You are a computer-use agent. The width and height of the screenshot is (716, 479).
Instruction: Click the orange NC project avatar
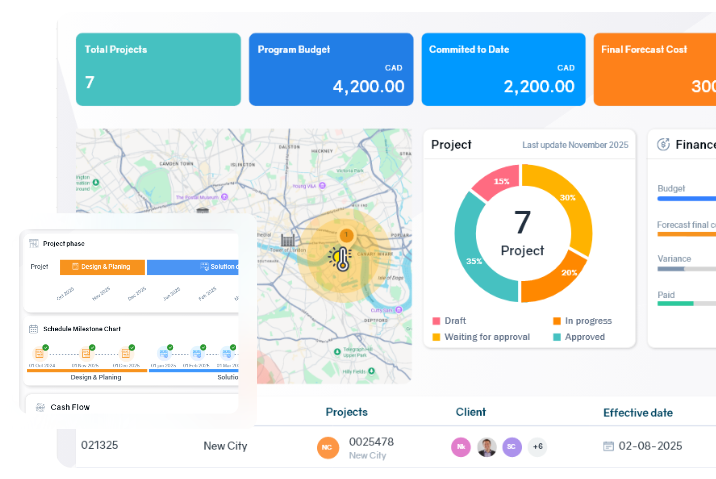point(327,448)
